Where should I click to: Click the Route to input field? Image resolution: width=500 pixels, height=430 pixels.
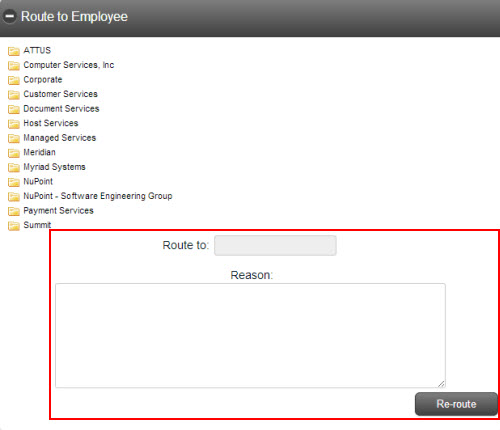(x=275, y=245)
